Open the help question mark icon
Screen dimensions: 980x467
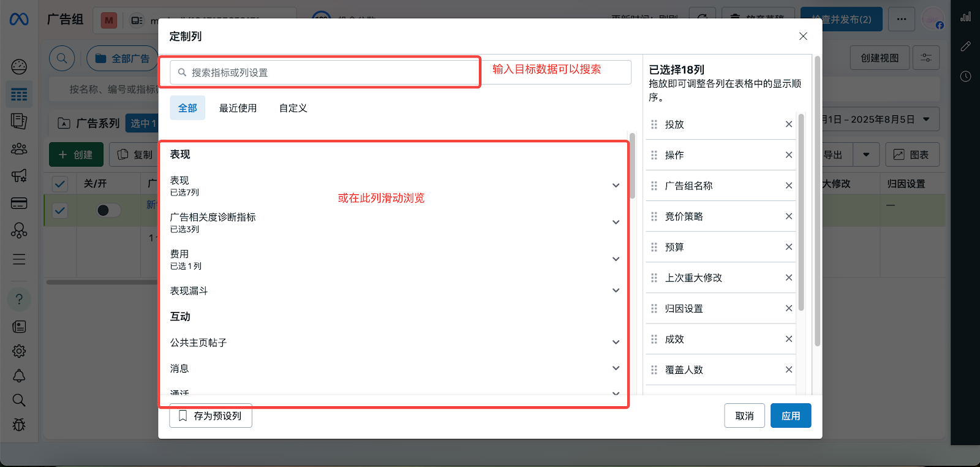[19, 299]
